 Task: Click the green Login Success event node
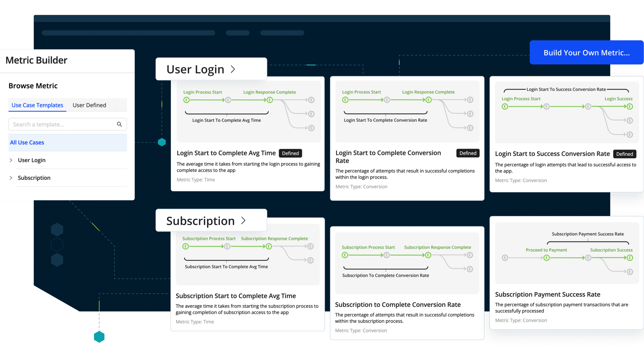tap(629, 107)
